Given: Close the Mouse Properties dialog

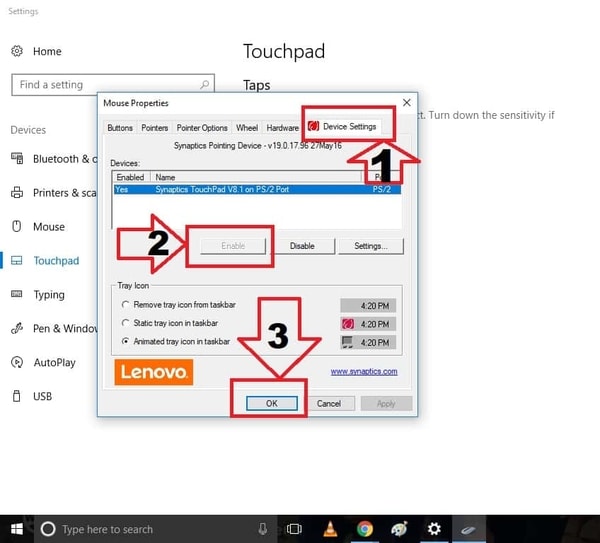Looking at the screenshot, I should pos(407,103).
